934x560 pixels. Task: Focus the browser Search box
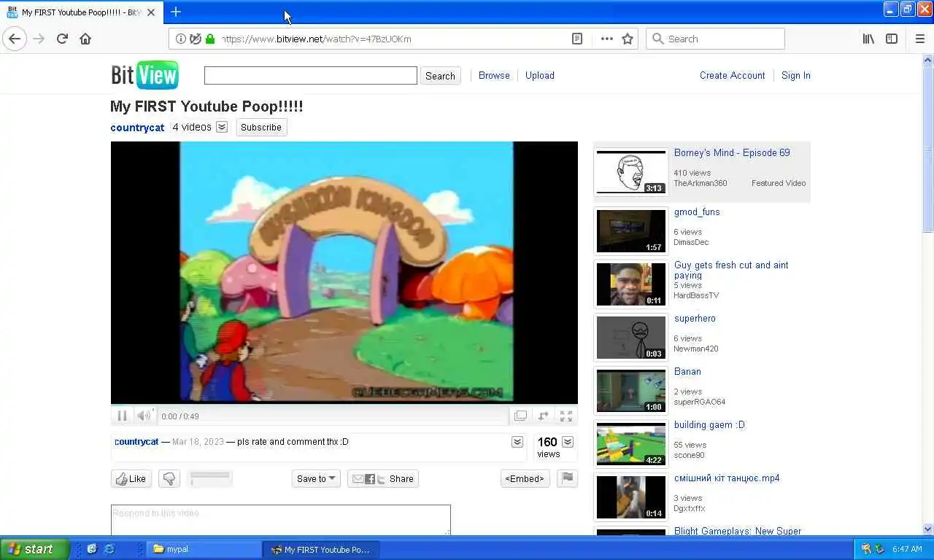[x=715, y=39]
